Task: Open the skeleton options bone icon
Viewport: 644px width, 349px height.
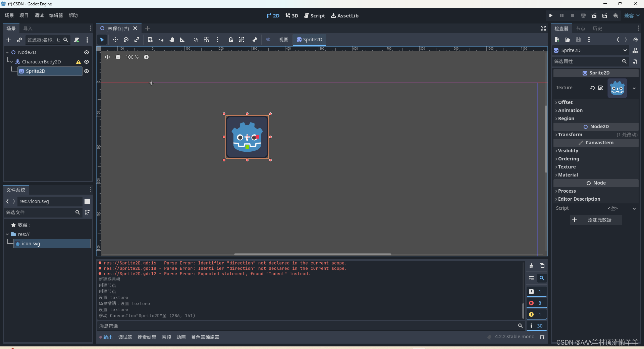Action: tap(255, 40)
